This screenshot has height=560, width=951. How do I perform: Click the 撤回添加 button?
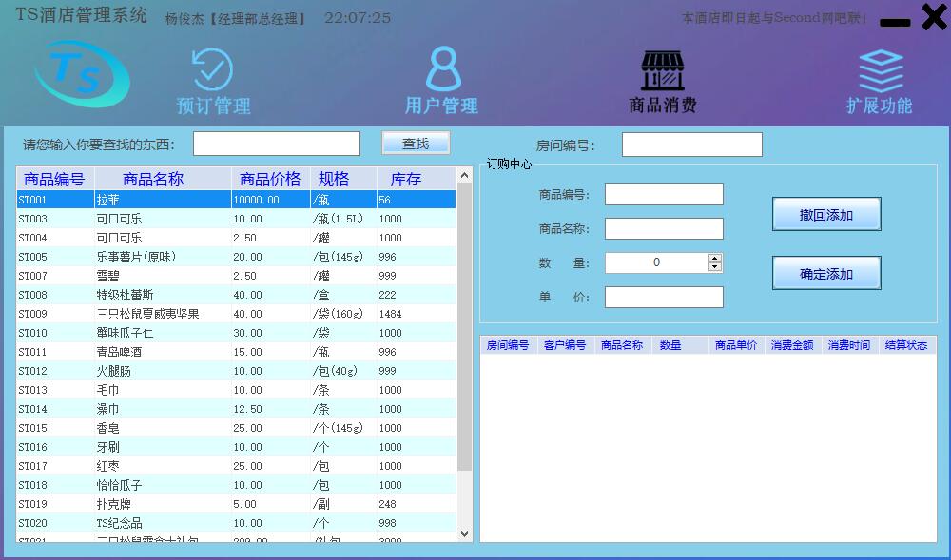coord(825,215)
